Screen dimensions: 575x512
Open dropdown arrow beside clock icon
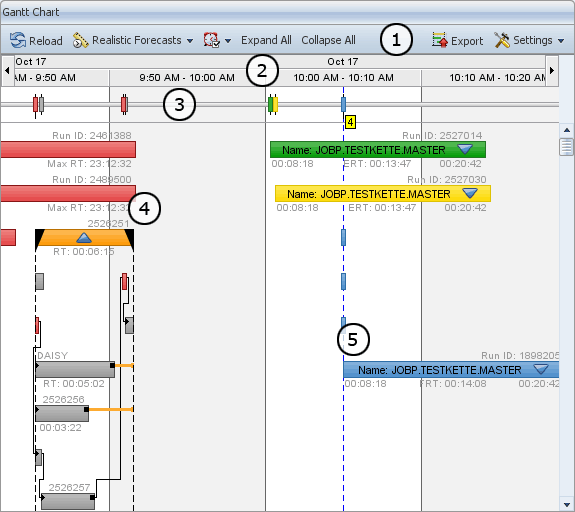228,41
